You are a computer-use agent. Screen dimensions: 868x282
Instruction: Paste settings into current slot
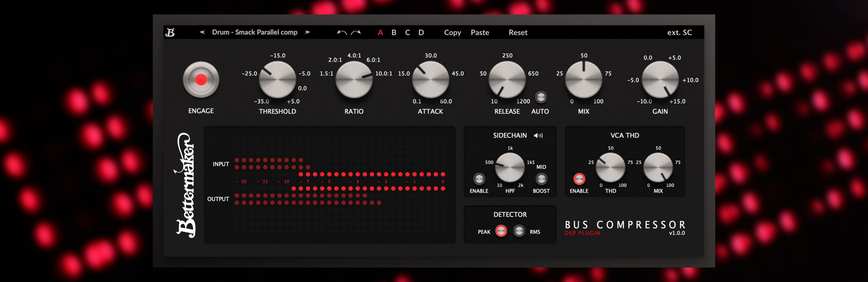(480, 32)
